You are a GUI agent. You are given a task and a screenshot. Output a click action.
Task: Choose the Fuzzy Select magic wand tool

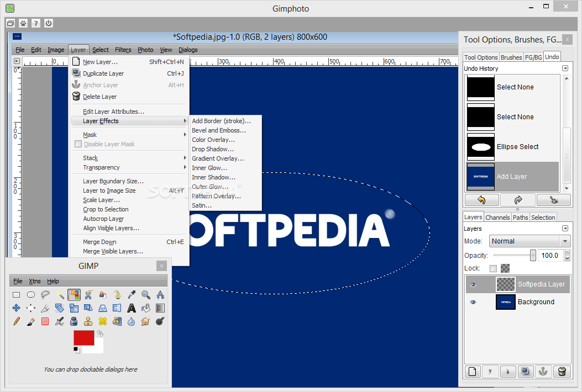tap(60, 295)
